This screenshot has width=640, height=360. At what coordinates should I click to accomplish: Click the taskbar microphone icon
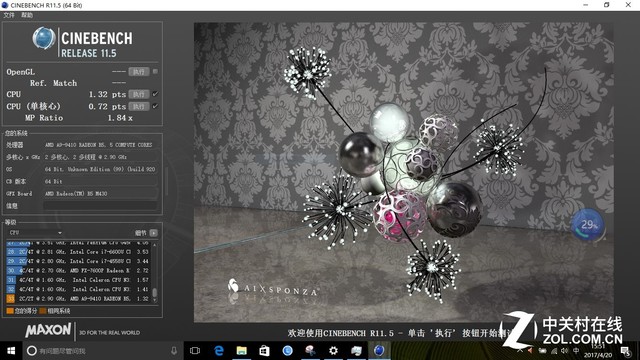[x=174, y=351]
